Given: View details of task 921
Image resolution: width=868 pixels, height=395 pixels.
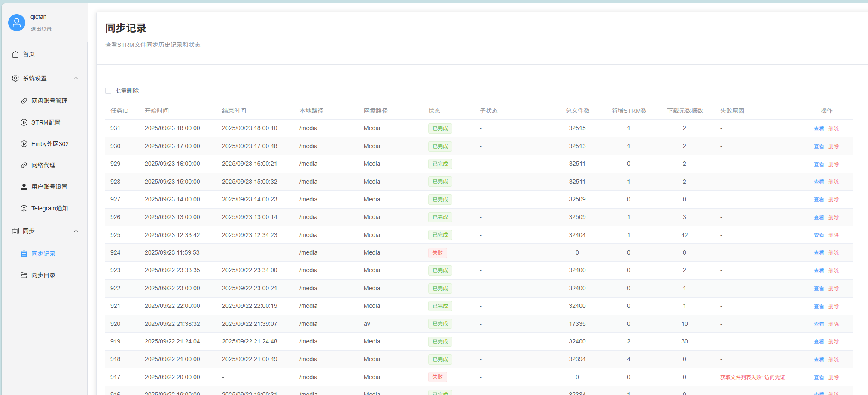Looking at the screenshot, I should pos(819,307).
